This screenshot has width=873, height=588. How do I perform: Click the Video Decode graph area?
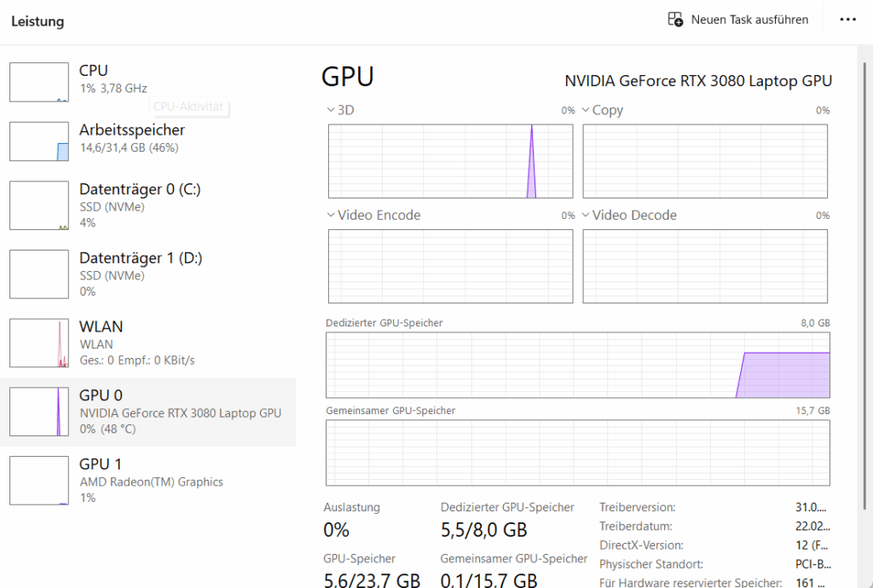[704, 266]
